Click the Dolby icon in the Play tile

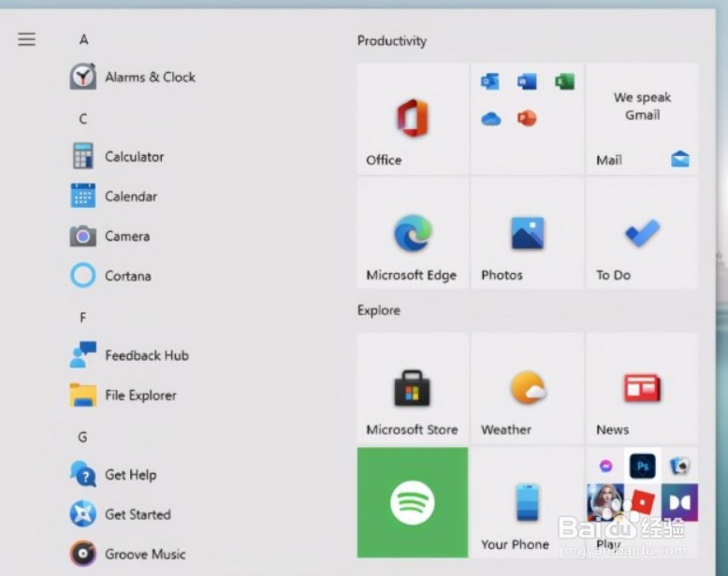click(x=679, y=502)
